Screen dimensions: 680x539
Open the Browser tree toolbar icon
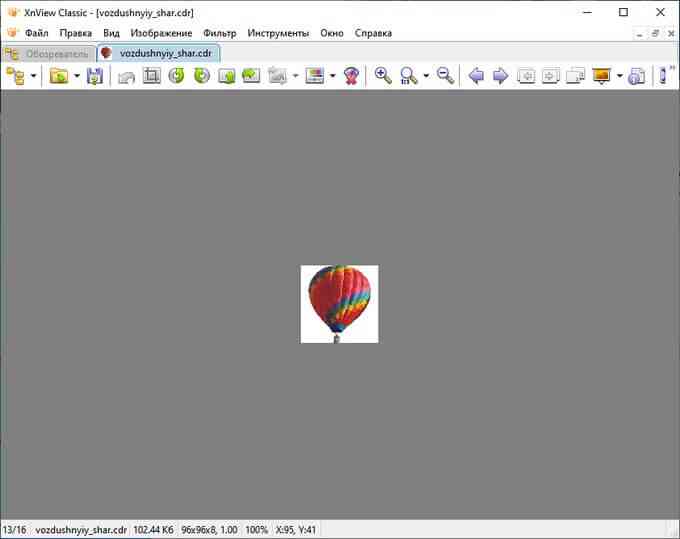pyautogui.click(x=16, y=76)
